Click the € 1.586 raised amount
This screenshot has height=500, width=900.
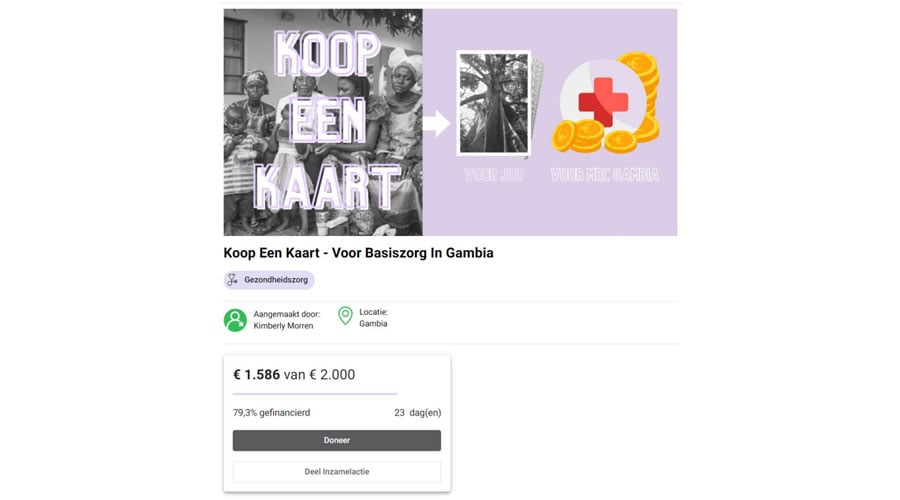tap(256, 375)
